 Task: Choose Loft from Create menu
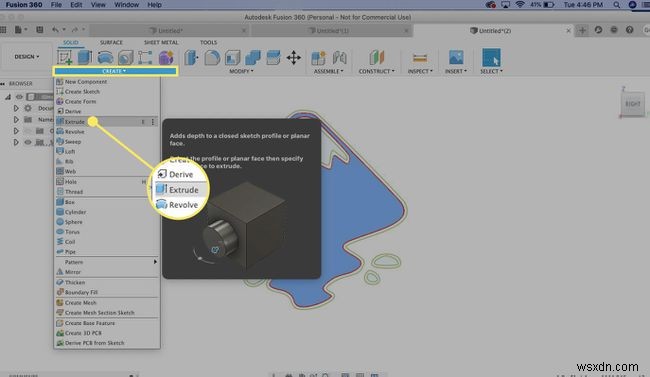coord(107,152)
